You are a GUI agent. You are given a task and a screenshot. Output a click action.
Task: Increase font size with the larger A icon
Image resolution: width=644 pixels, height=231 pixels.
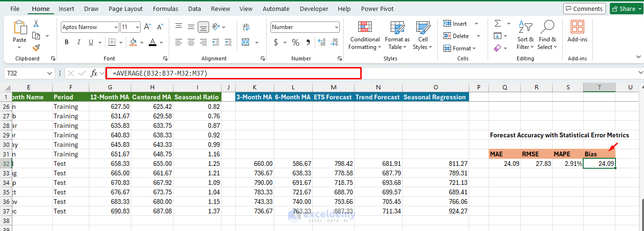(x=147, y=27)
